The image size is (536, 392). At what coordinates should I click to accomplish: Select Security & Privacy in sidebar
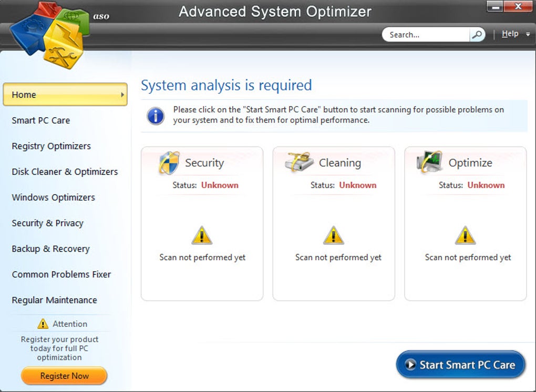pos(47,223)
